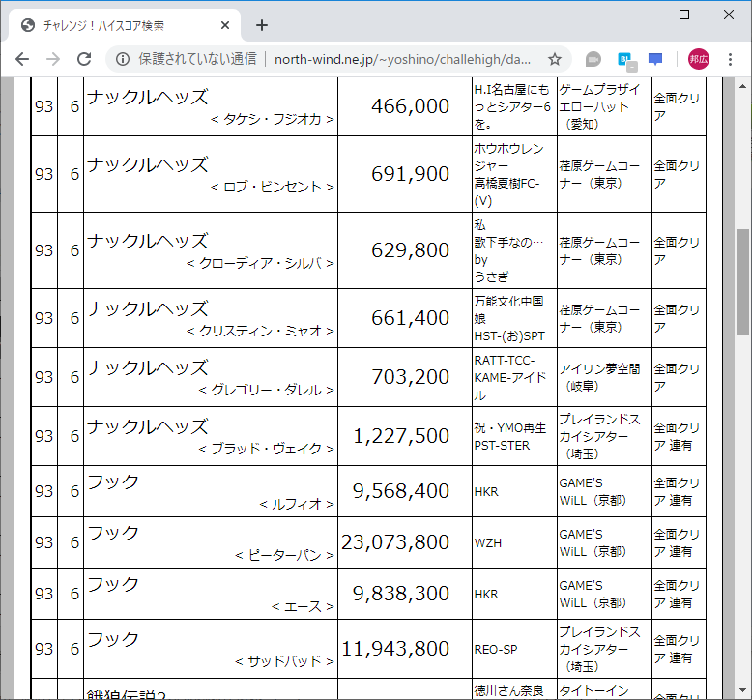Open the Chrome three-dot menu
752x700 pixels.
click(730, 60)
